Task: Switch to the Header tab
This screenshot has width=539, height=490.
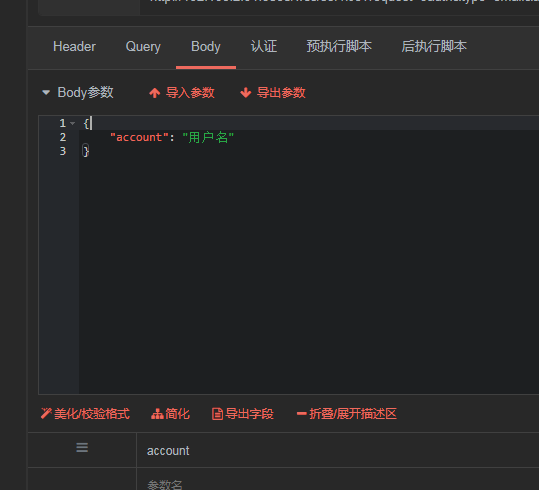Action: (x=74, y=46)
